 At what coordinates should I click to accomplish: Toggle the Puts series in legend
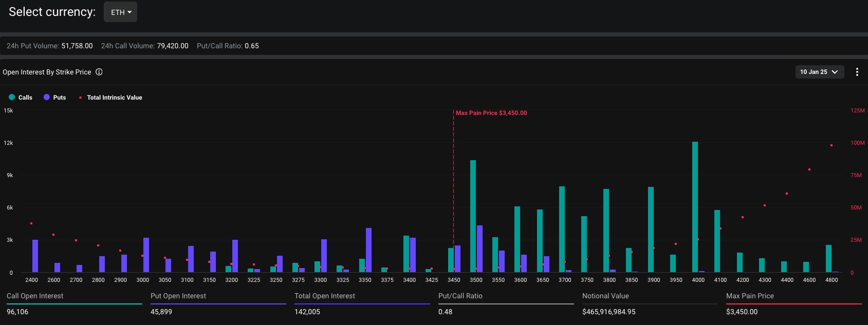[x=59, y=98]
